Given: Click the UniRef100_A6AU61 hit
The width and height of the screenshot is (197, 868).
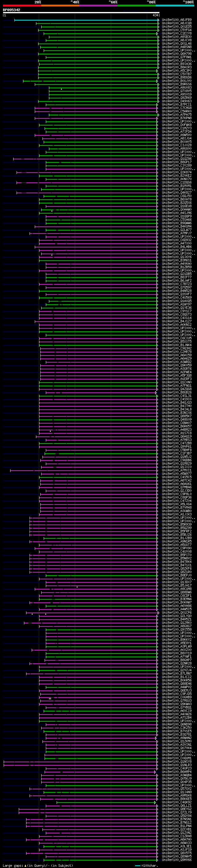Looking at the screenshot, I should 177,483.
